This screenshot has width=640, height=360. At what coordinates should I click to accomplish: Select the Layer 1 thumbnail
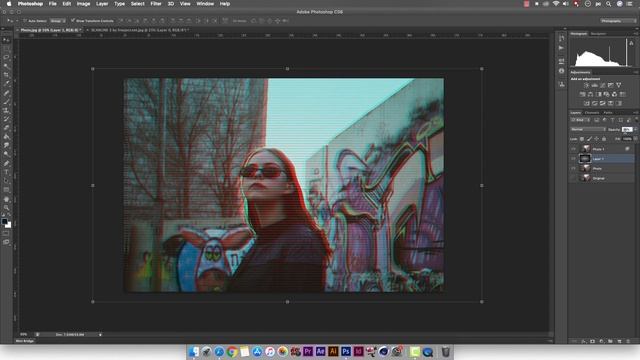pyautogui.click(x=585, y=158)
